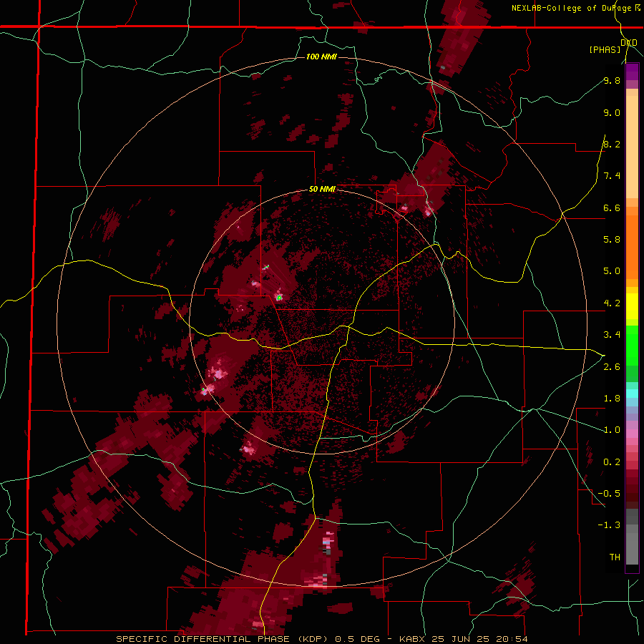Click the -1.3 scale label
The width and height of the screenshot is (644, 644).
click(609, 525)
